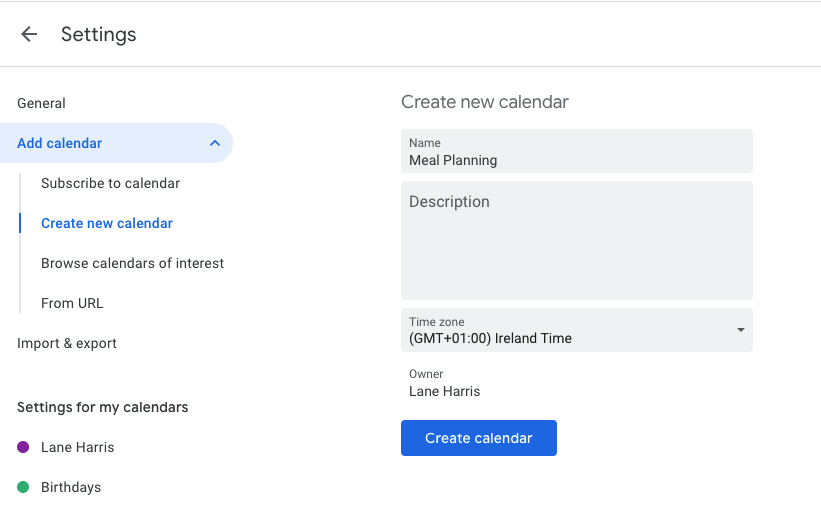The image size is (821, 513).
Task: Click the Owner name Lane Harris
Action: click(x=444, y=391)
